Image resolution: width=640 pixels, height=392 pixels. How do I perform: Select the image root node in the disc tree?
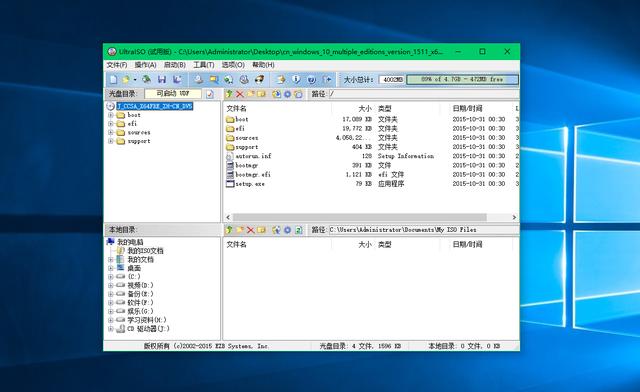coord(154,106)
